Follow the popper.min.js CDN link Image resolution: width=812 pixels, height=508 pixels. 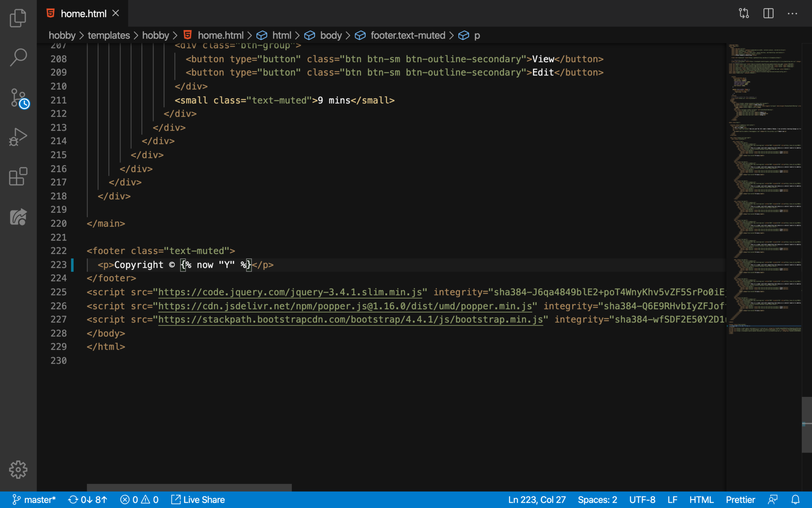click(x=345, y=306)
